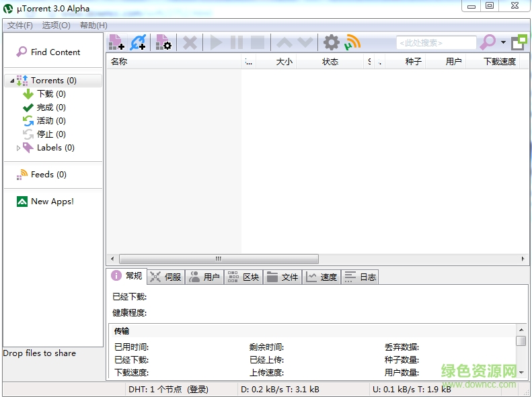The width and height of the screenshot is (532, 397).
Task: Click the horizontal scrollbar in torrent list
Action: point(219,259)
